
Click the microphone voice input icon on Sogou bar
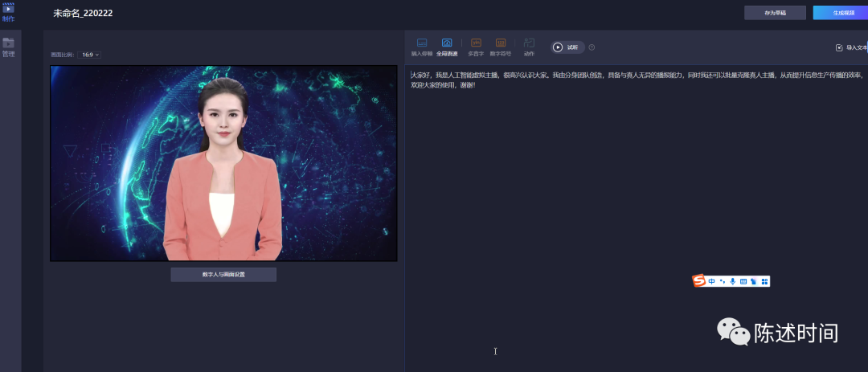click(x=733, y=282)
